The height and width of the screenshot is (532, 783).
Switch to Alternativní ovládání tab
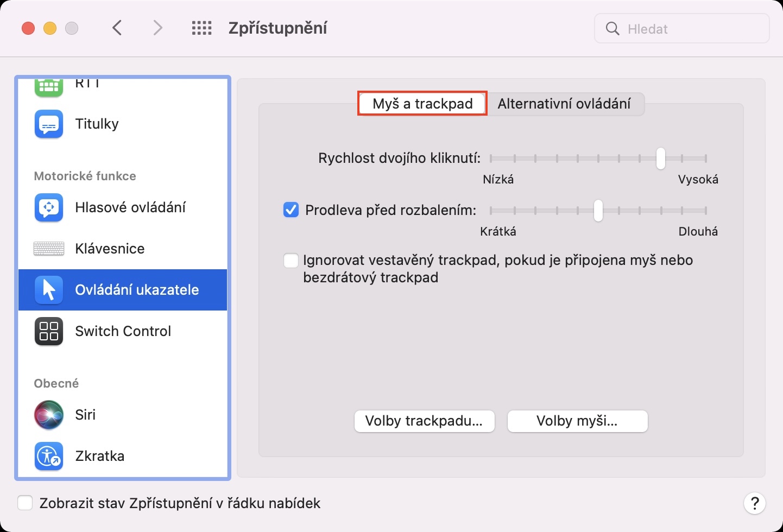point(564,104)
